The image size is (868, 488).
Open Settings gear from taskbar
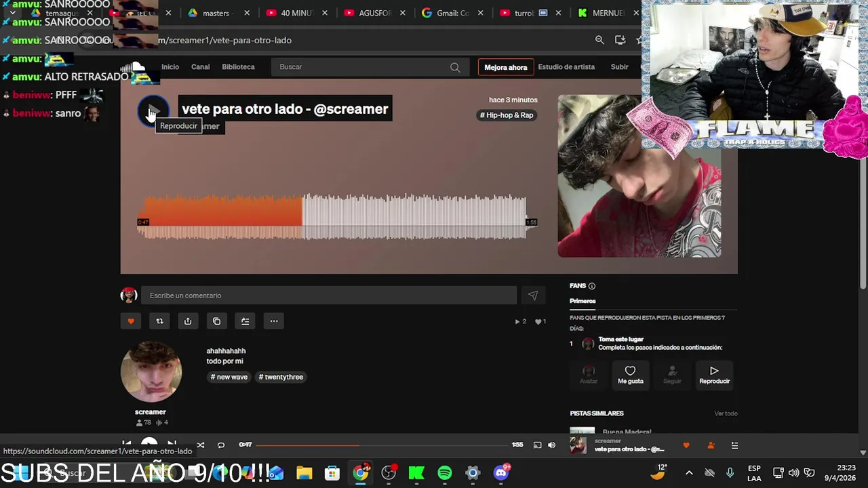pos(473,473)
